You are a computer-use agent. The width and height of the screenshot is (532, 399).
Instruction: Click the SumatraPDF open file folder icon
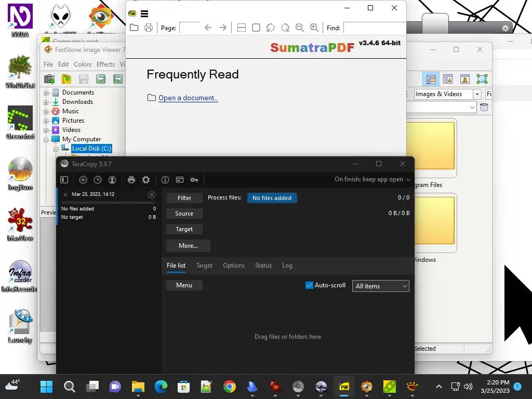pyautogui.click(x=134, y=28)
